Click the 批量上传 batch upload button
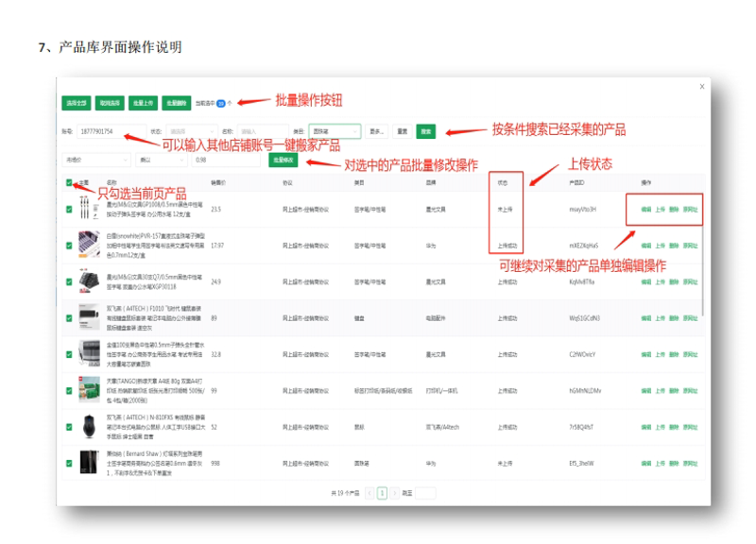 coord(143,103)
